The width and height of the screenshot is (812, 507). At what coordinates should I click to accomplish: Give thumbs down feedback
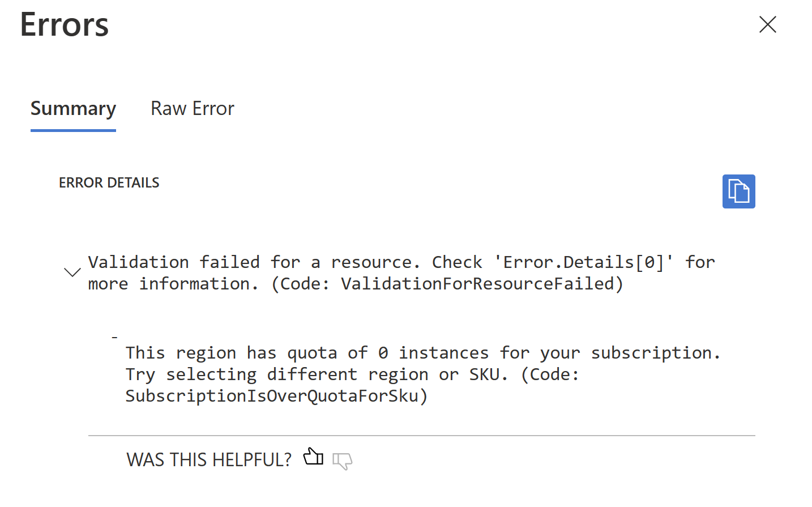[x=342, y=461]
